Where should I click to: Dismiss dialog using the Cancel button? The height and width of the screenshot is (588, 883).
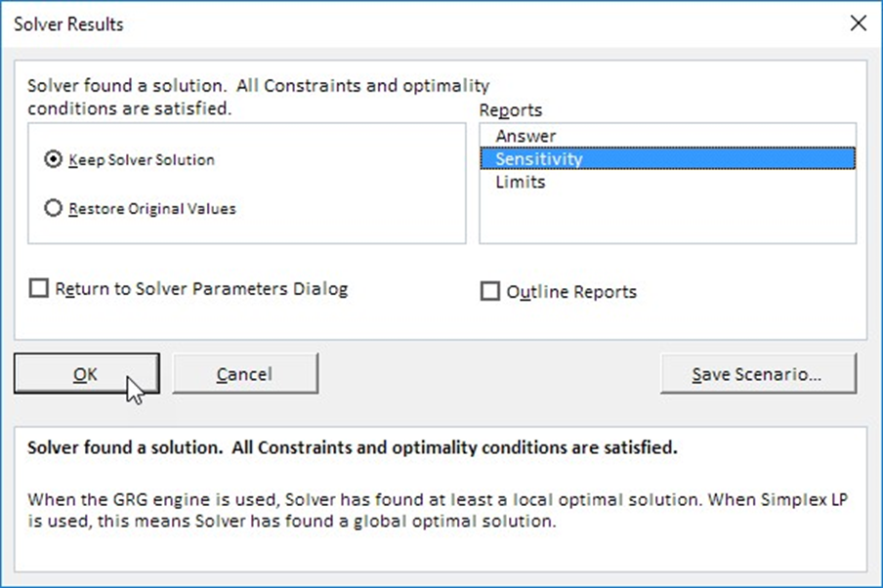(x=245, y=373)
